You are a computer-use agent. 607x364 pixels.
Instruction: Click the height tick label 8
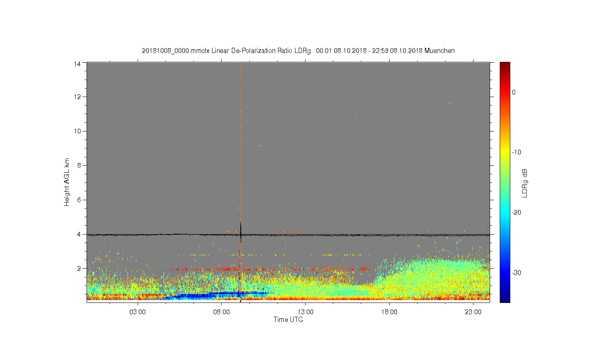79,165
